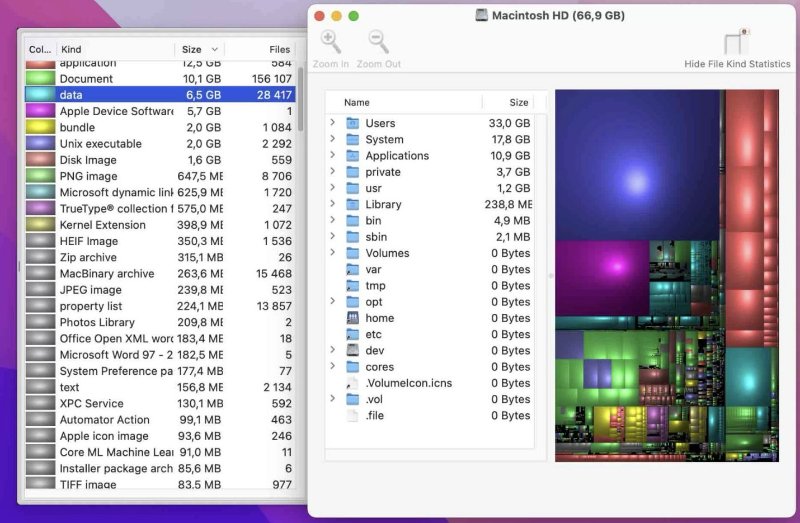
Task: Click the blue Unix executable swatch
Action: tap(40, 143)
